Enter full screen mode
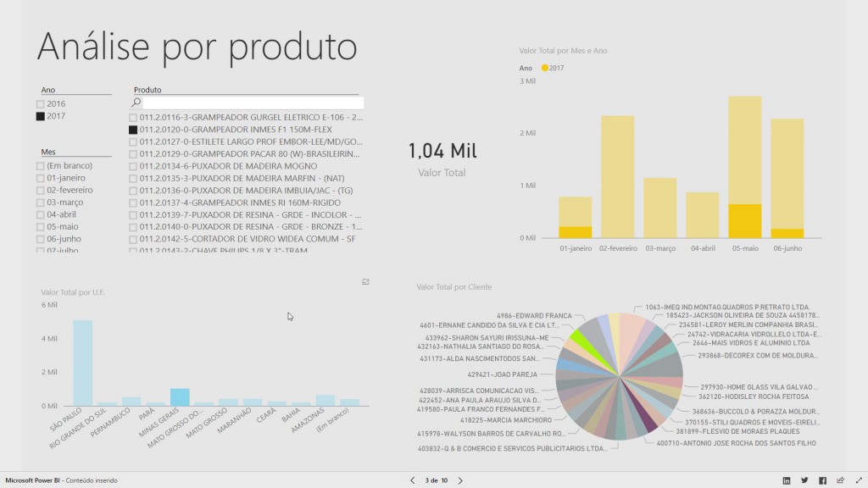The height and width of the screenshot is (488, 868). click(857, 480)
